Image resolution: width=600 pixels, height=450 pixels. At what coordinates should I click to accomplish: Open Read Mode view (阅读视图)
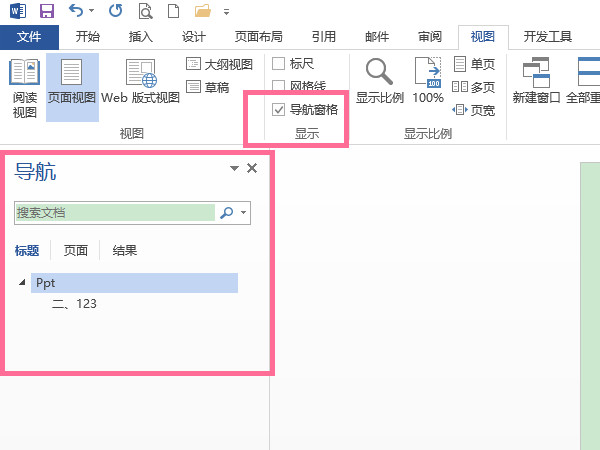pos(24,87)
